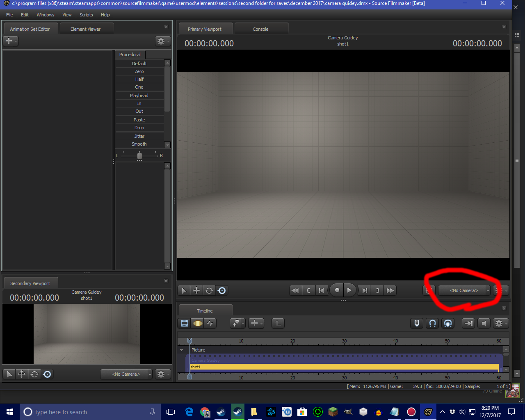525x420 pixels.
Task: Click the playhead marker on the top timeline ruler
Action: pyautogui.click(x=189, y=341)
